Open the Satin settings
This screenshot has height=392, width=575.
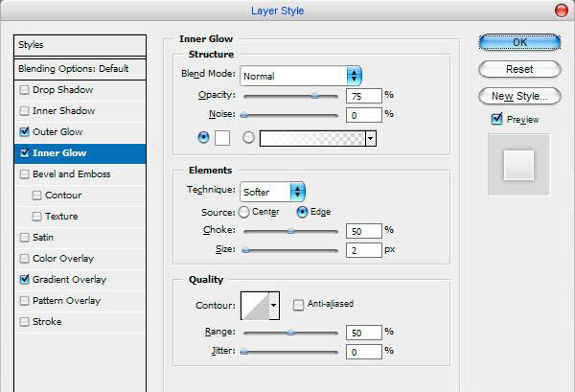point(43,238)
